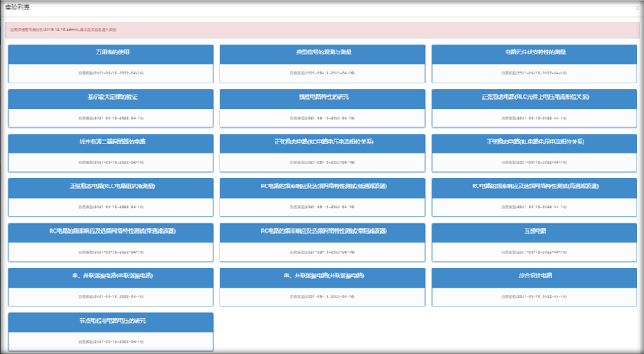The width and height of the screenshot is (644, 354).
Task: Click the pink notice banner under 实验列表
Action: [x=322, y=29]
